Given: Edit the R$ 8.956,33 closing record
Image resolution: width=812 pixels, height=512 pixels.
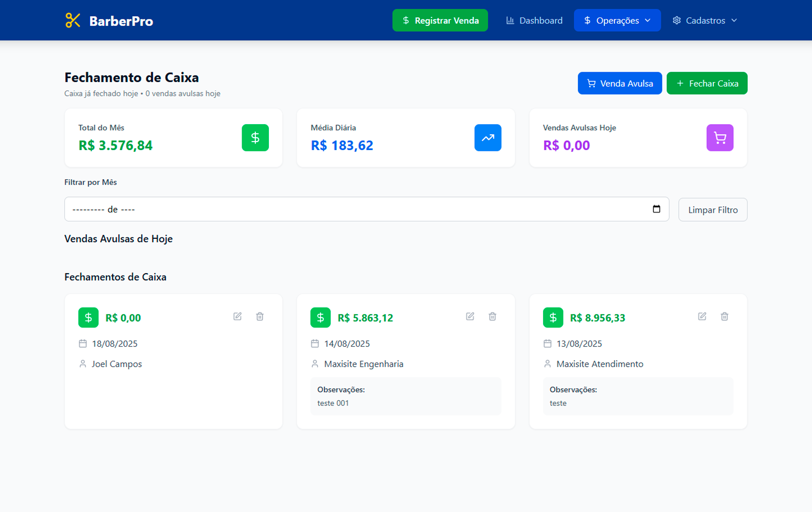Looking at the screenshot, I should [702, 317].
